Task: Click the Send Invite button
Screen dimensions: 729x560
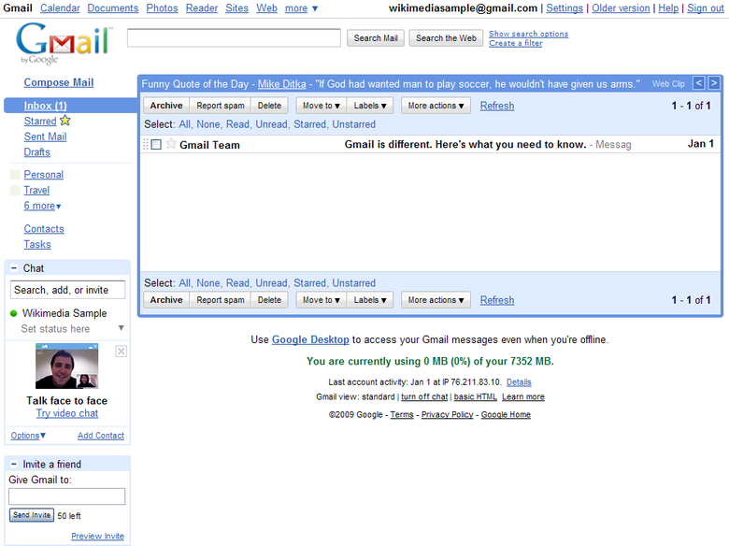Action: [x=32, y=515]
